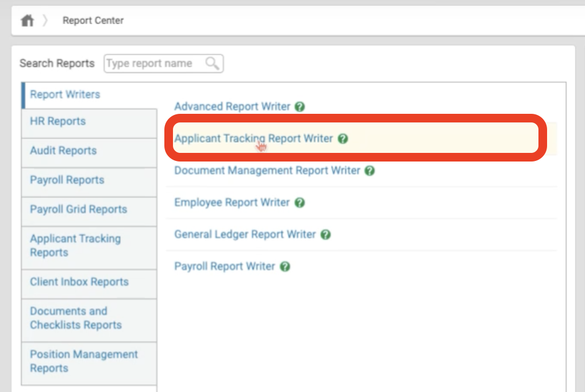Open Client Inbox Reports
This screenshot has height=392, width=585.
[79, 282]
